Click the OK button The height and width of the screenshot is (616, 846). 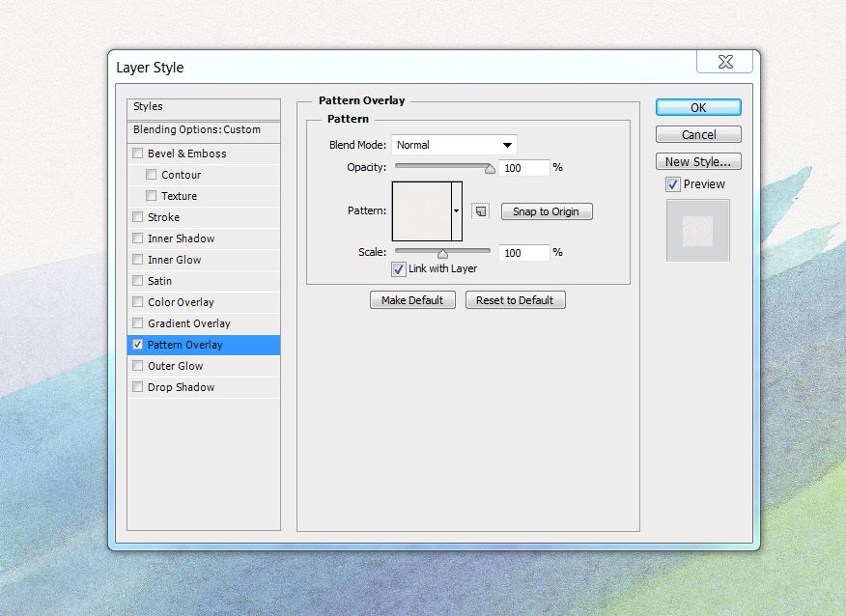coord(697,107)
